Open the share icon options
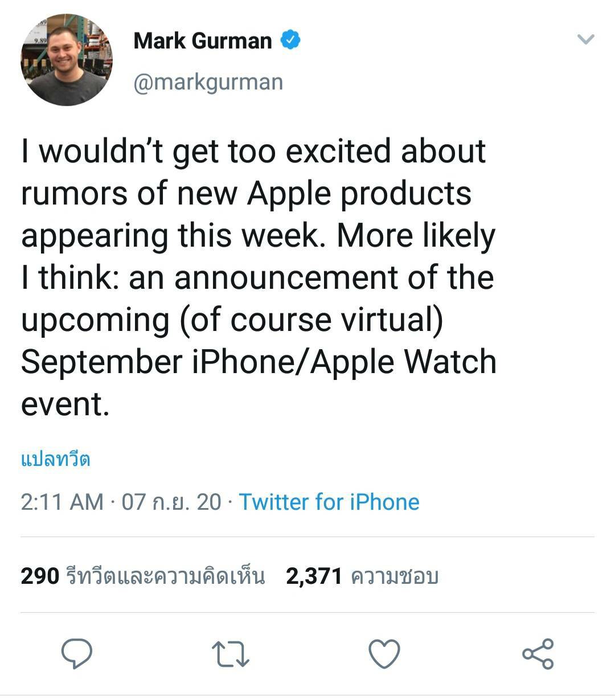The height and width of the screenshot is (700, 615). click(538, 654)
